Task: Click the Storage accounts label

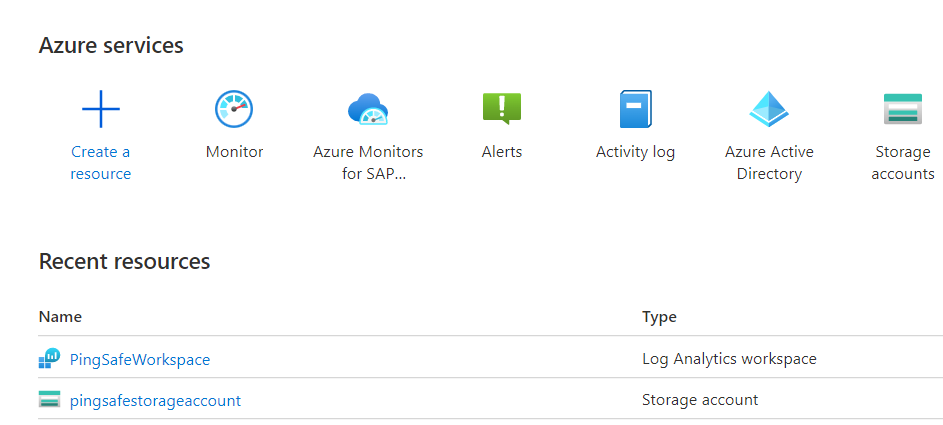Action: (x=902, y=163)
